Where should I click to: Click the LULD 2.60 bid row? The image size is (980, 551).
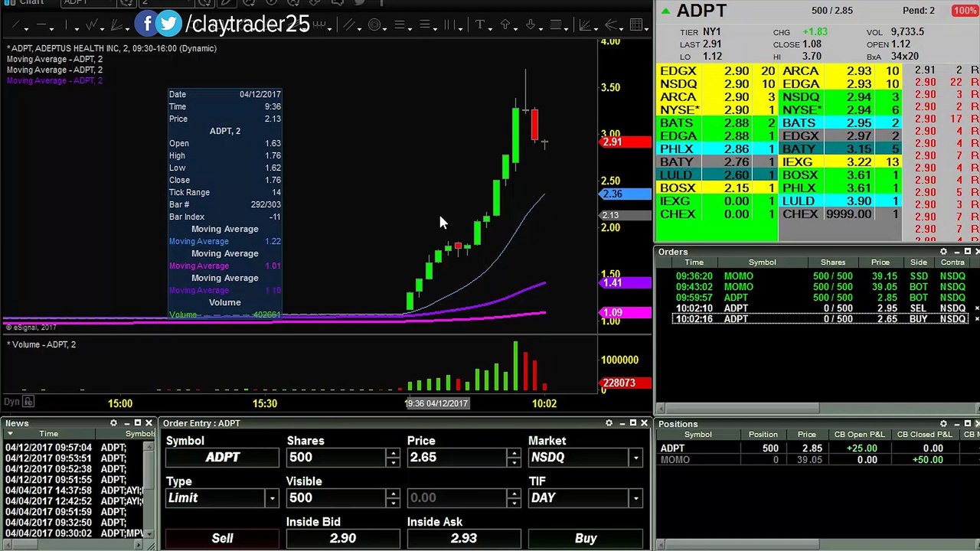[717, 175]
